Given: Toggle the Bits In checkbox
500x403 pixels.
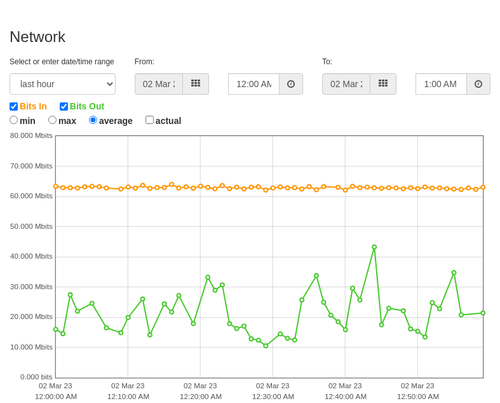Looking at the screenshot, I should [14, 106].
